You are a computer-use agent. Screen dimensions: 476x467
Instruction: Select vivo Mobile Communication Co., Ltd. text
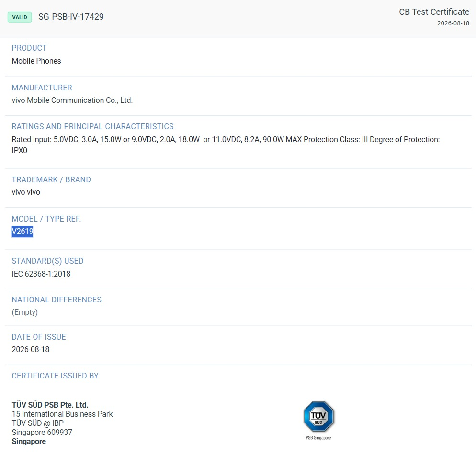coord(72,100)
